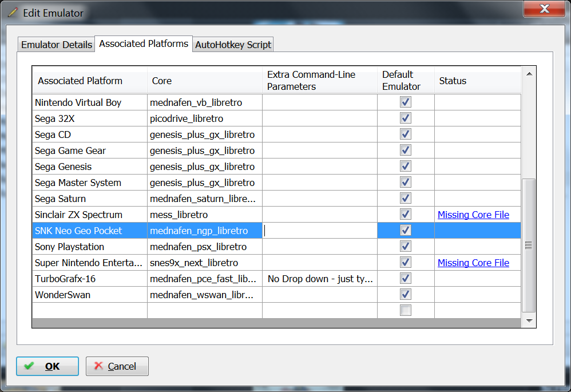
Task: Click the scroll up arrow of the platform list
Action: click(529, 74)
